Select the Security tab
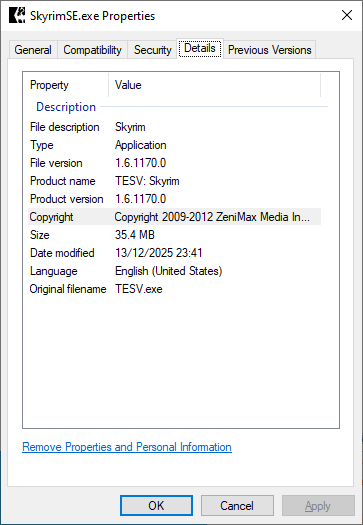This screenshot has width=363, height=525. coord(152,50)
